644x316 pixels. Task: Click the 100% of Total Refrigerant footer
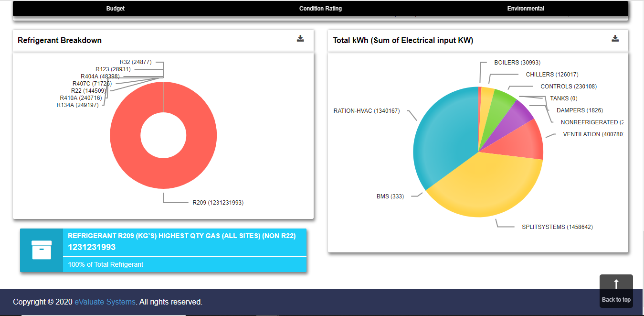click(x=106, y=264)
